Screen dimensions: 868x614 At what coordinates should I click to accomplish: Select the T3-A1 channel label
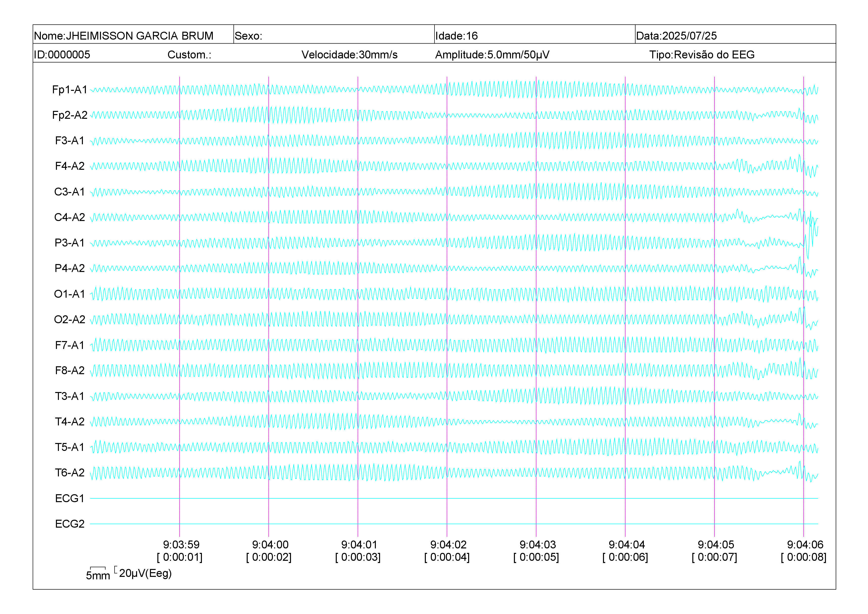[x=70, y=396]
